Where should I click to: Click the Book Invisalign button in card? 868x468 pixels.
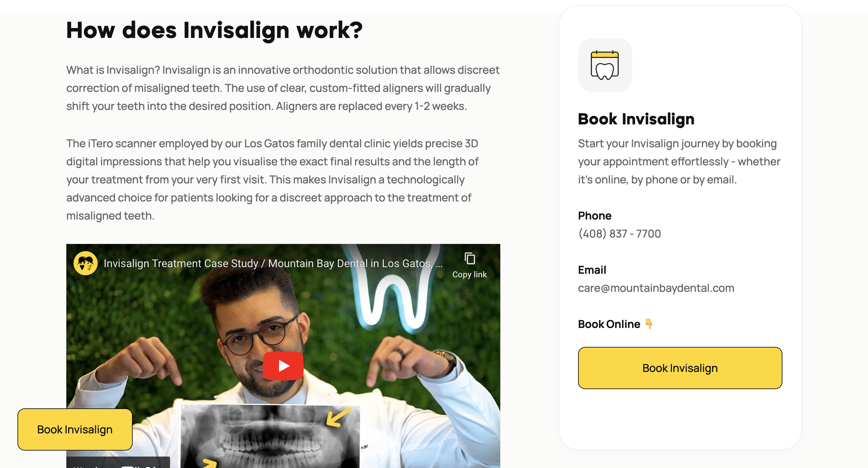point(680,368)
